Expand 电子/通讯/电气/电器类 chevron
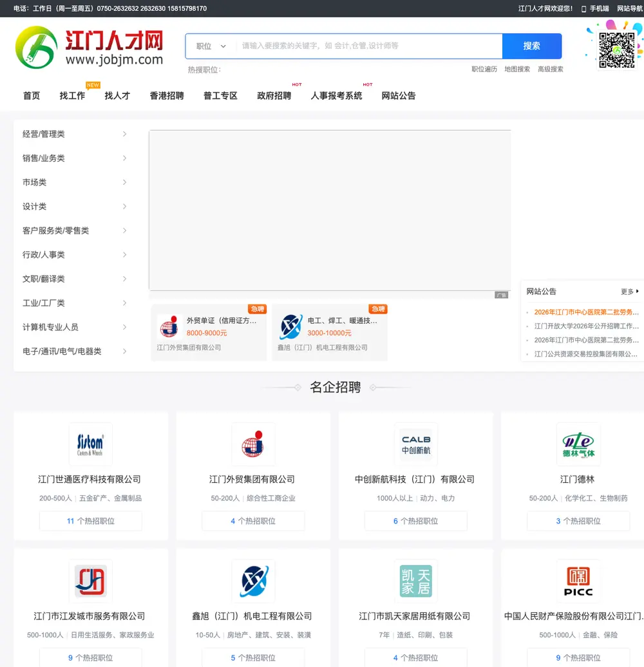 pyautogui.click(x=125, y=352)
